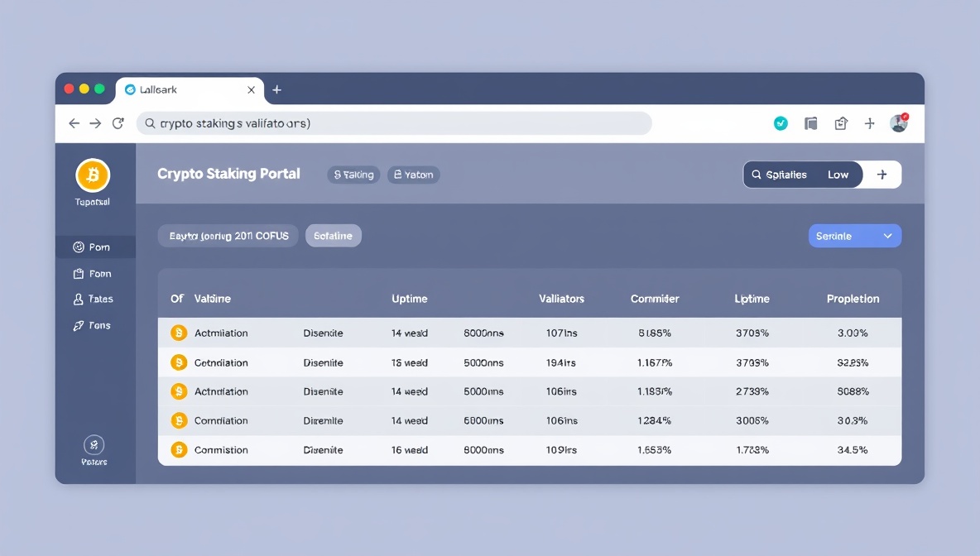Select the Taking tag in header
Image resolution: width=980 pixels, height=556 pixels.
click(353, 175)
